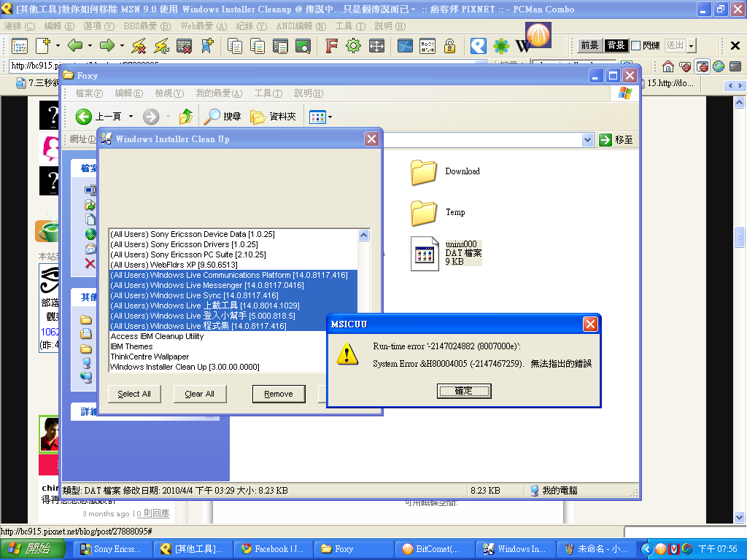Open the ANSI編輯 menu in PCMan
This screenshot has height=560, width=747.
click(301, 26)
